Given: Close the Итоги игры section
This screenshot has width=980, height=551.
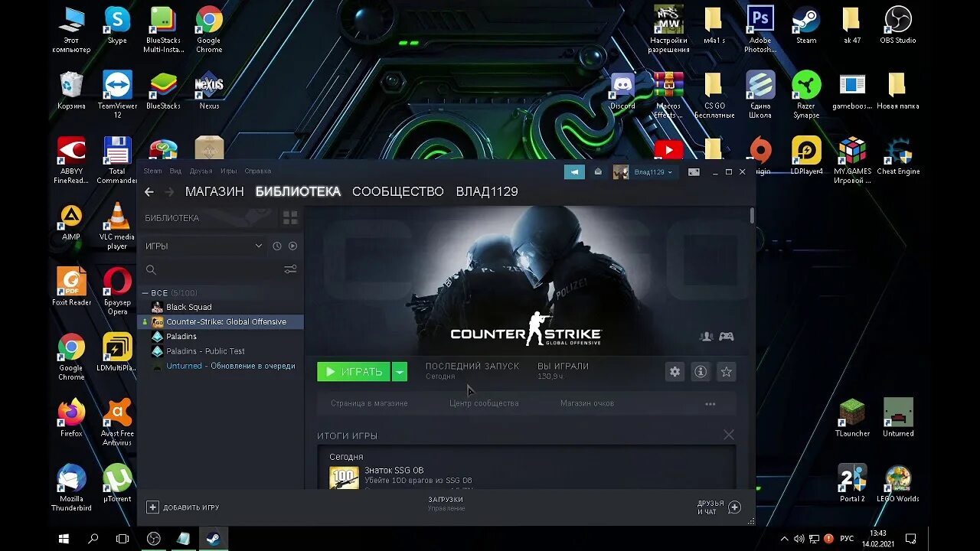Looking at the screenshot, I should [x=728, y=435].
